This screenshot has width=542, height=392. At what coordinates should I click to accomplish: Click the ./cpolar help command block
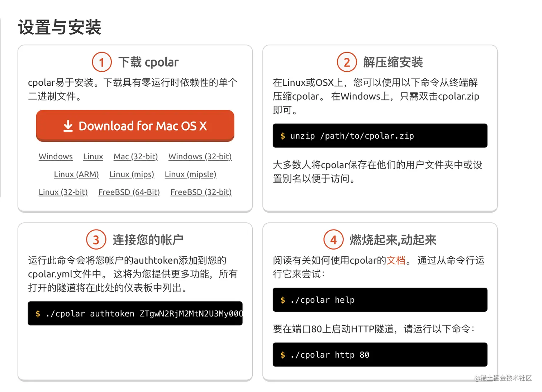tap(380, 300)
